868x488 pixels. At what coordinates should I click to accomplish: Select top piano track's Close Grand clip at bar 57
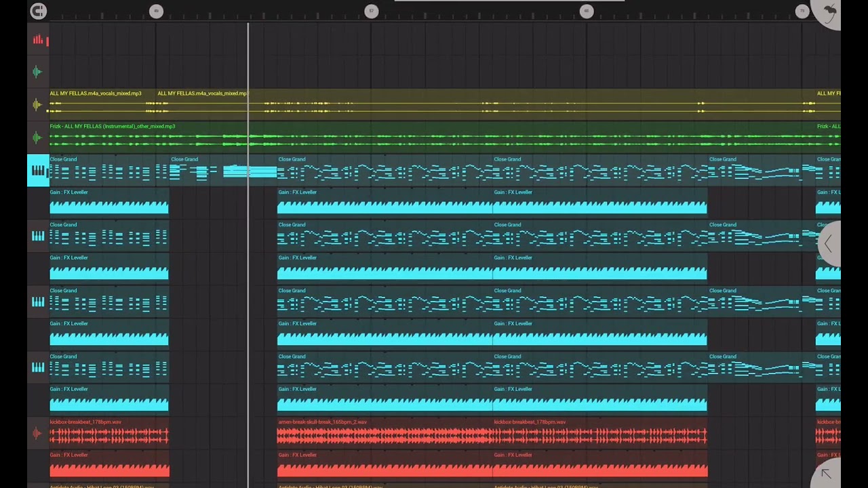click(384, 170)
